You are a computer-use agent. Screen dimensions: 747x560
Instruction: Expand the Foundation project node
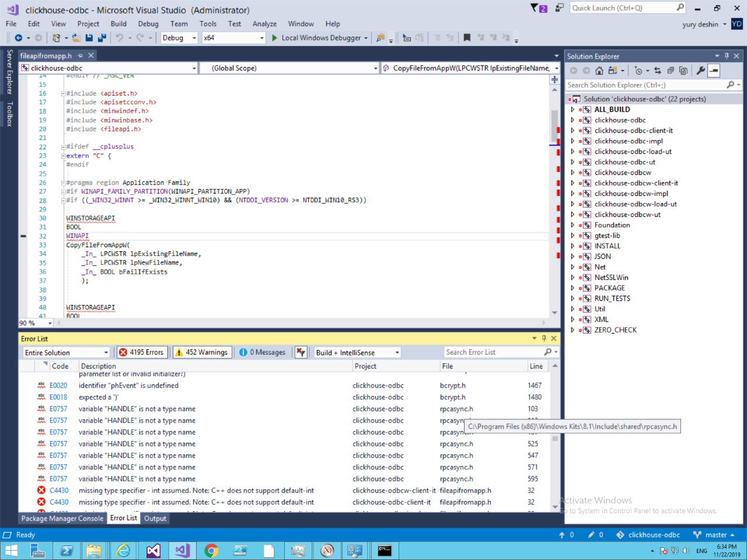coord(573,225)
